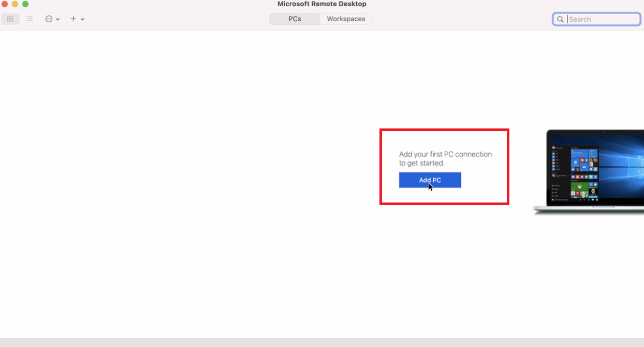Image resolution: width=644 pixels, height=347 pixels.
Task: Maximize the Remote Desktop window
Action: click(25, 4)
